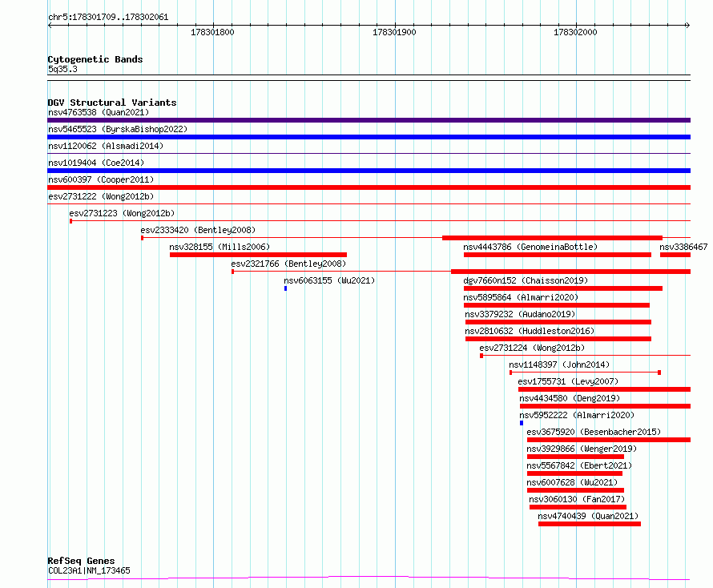Click ruler position 178301900
Screen dimensions: 713x588
[394, 32]
